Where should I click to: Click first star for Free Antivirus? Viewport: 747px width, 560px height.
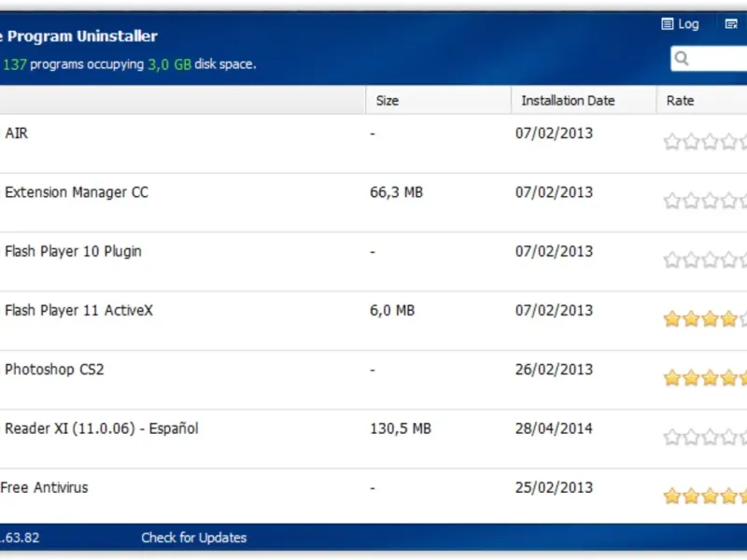671,496
